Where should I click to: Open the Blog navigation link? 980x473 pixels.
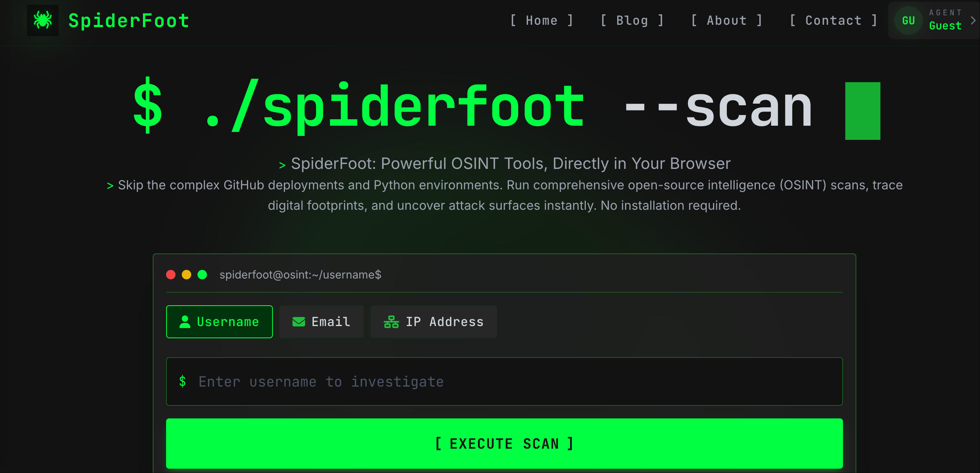click(632, 20)
